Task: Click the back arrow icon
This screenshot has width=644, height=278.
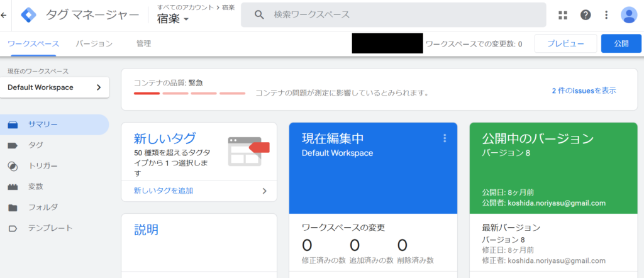Action: pos(4,15)
